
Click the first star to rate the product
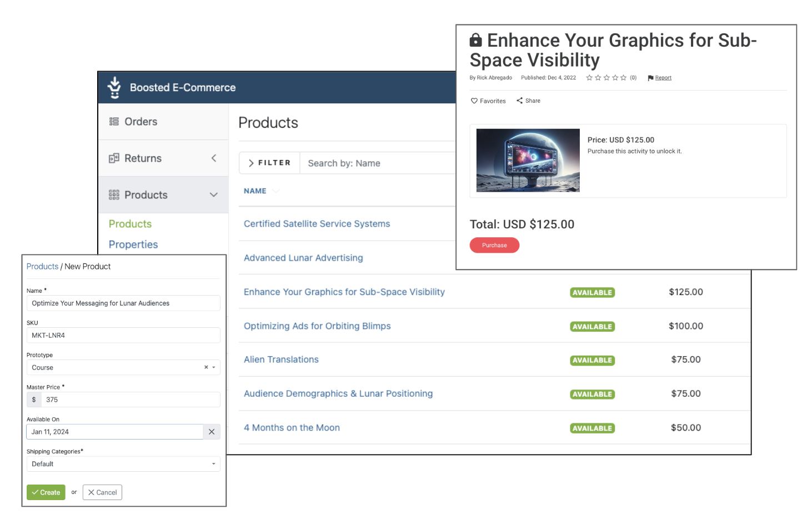589,78
